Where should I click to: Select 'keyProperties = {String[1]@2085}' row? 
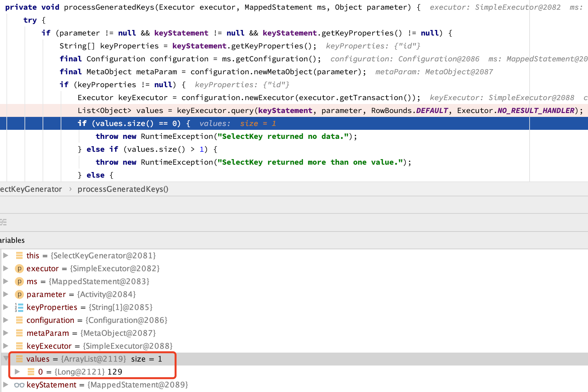tap(294, 307)
